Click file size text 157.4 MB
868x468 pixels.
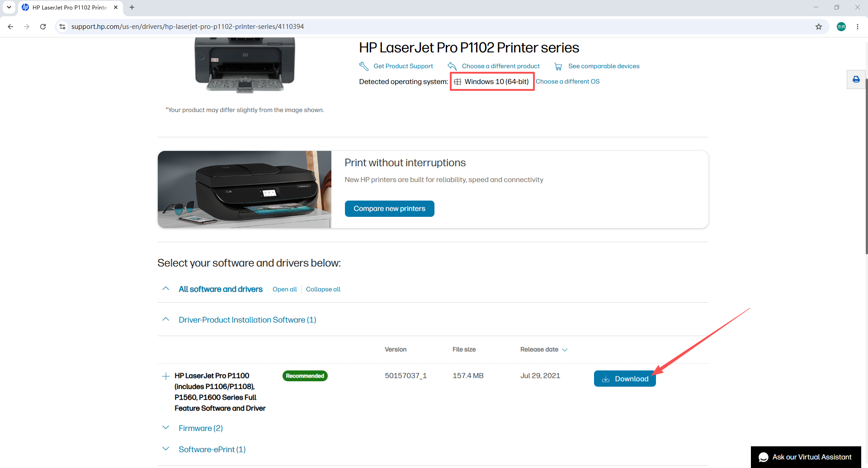pyautogui.click(x=468, y=376)
